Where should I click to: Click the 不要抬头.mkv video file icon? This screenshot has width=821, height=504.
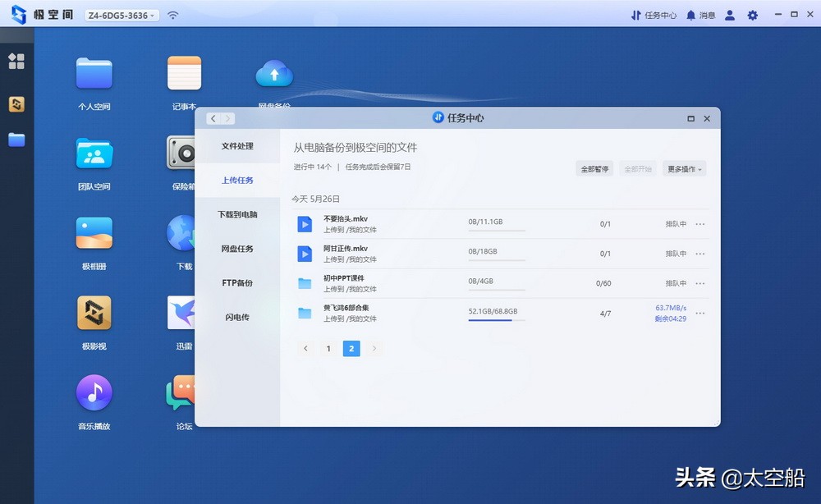click(305, 224)
